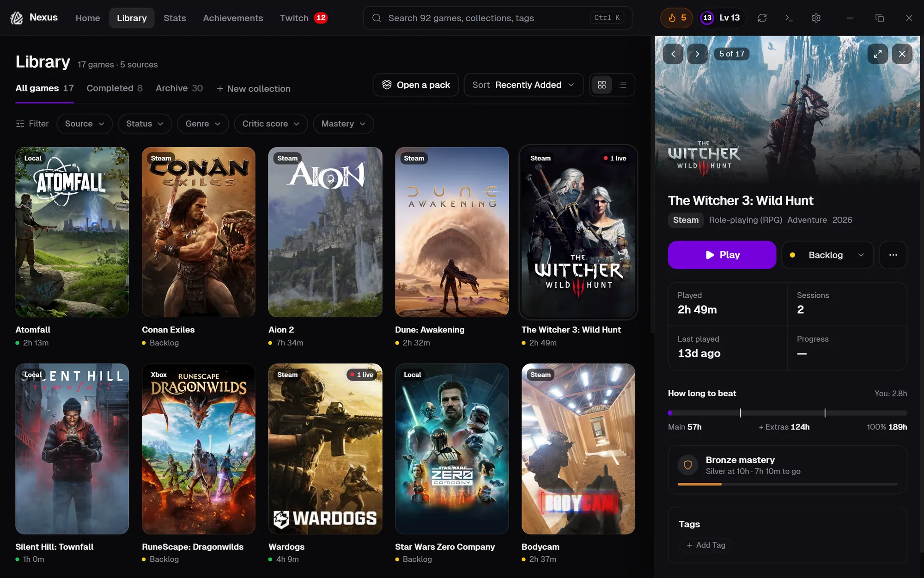This screenshot has width=924, height=578.
Task: Go to next game in detail panel
Action: tap(697, 54)
